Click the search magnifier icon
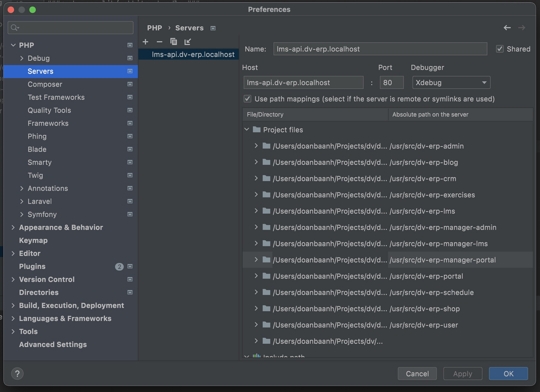540x392 pixels. [x=14, y=28]
